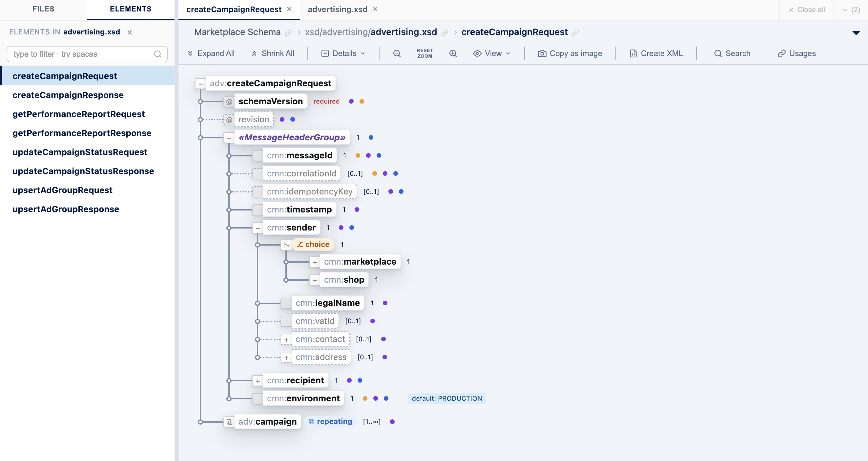868x461 pixels.
Task: Expand the cmn:recipient node
Action: pos(258,381)
